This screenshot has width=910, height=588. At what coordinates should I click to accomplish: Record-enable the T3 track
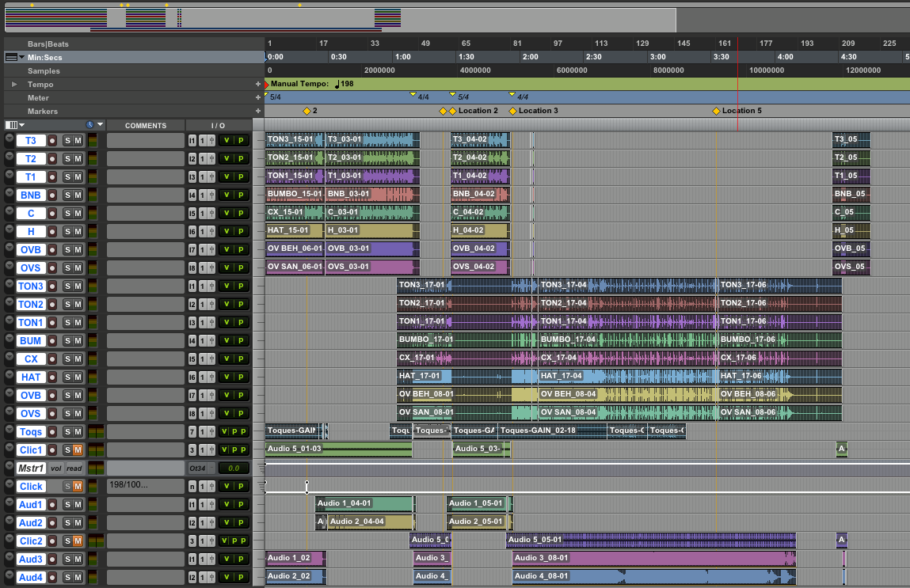coord(52,141)
